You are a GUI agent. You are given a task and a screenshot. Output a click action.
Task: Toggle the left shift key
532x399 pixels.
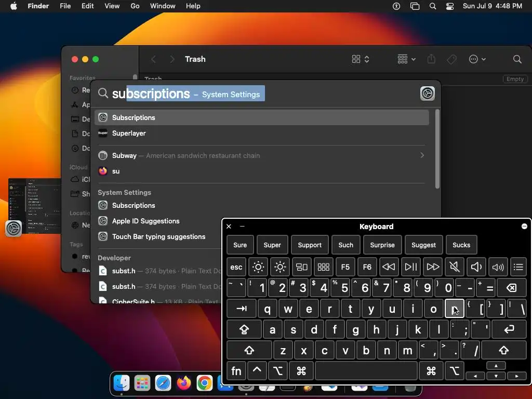tap(249, 350)
